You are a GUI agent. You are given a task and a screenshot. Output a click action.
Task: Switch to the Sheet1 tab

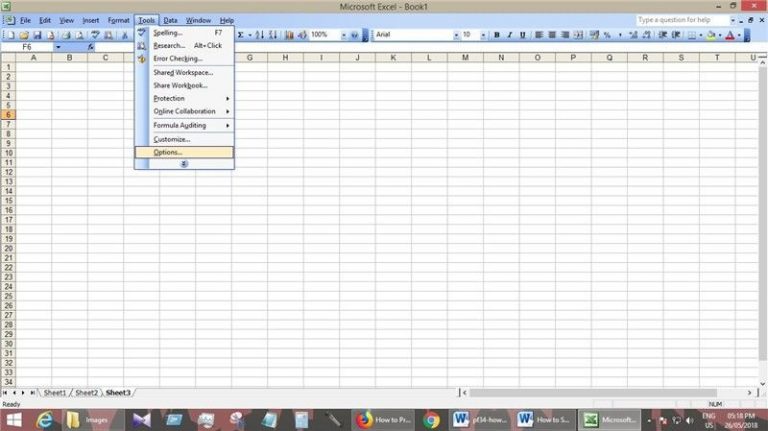pyautogui.click(x=54, y=393)
